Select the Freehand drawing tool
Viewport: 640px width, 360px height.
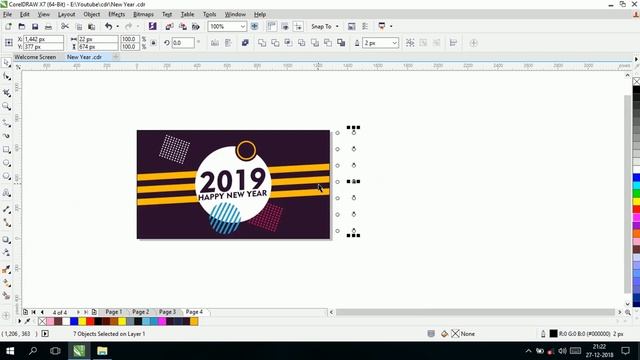click(x=7, y=123)
